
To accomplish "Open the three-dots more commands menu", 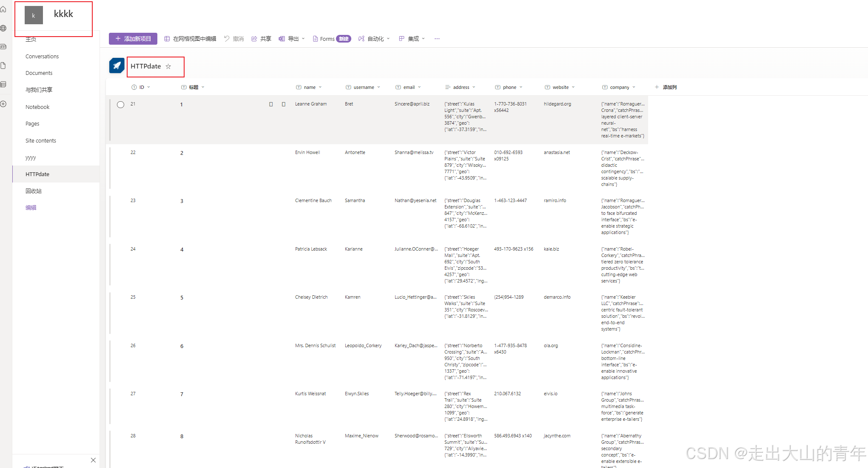I will (437, 39).
